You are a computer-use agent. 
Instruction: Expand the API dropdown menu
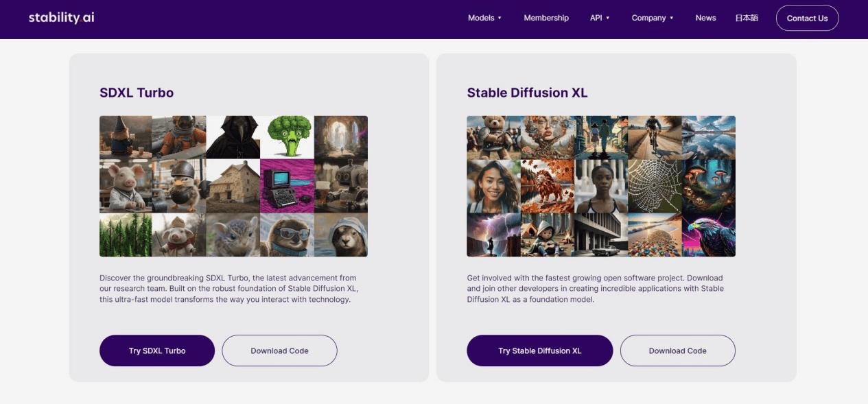point(600,18)
